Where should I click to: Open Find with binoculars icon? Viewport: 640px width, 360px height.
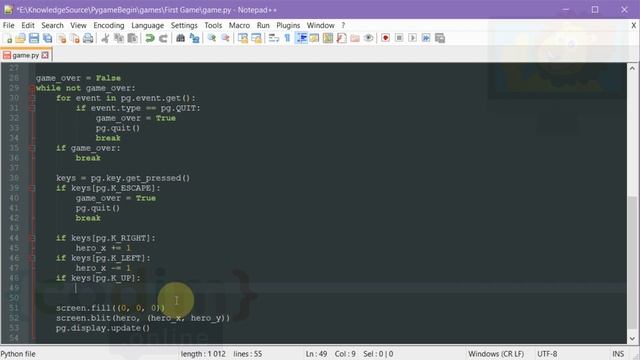pos(180,38)
